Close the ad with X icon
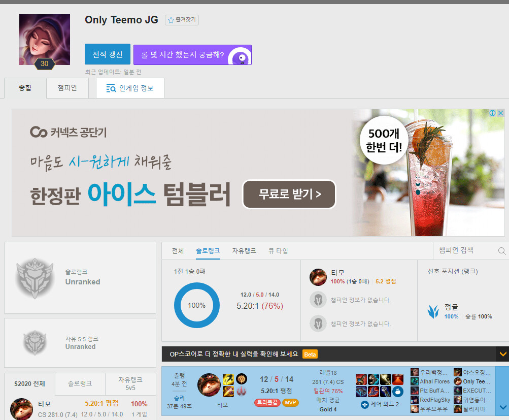The height and width of the screenshot is (420, 509). click(500, 113)
